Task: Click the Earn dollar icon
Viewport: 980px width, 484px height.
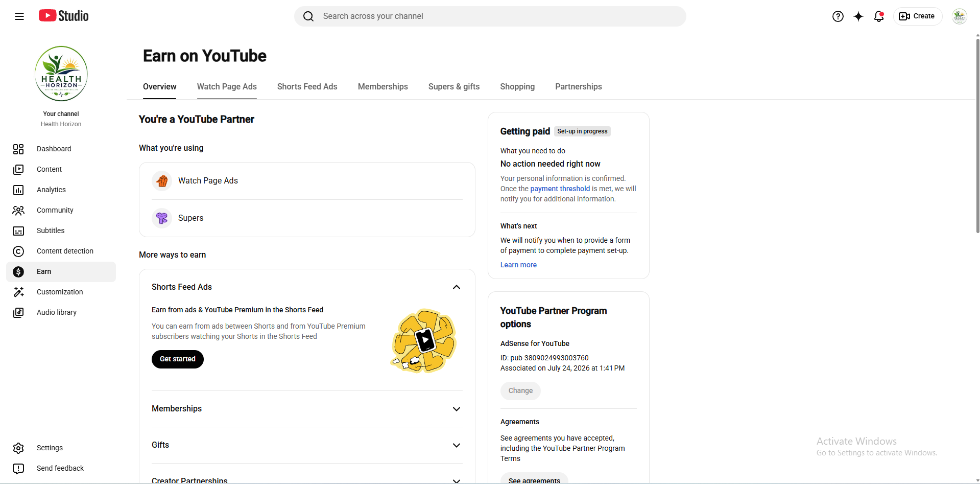Action: (x=18, y=271)
